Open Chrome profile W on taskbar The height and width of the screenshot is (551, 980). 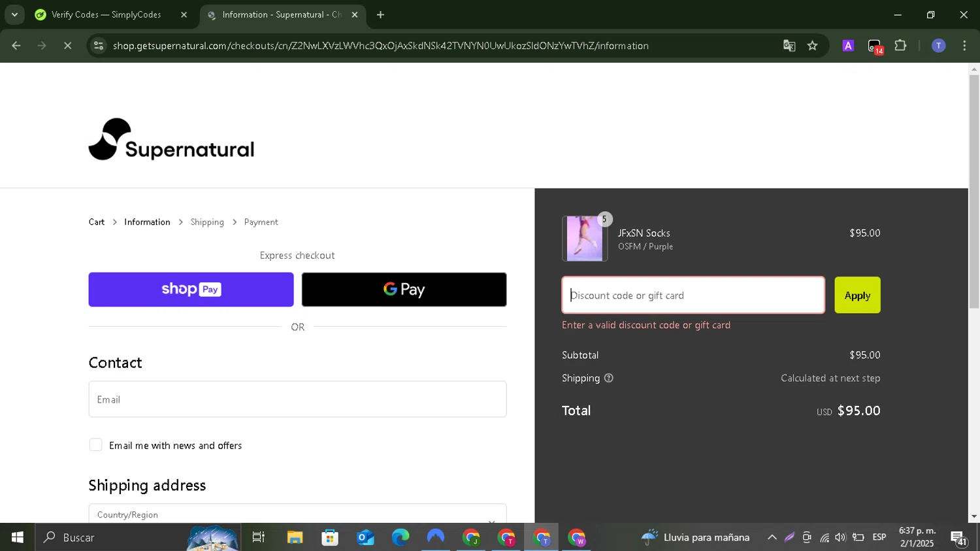pyautogui.click(x=577, y=537)
